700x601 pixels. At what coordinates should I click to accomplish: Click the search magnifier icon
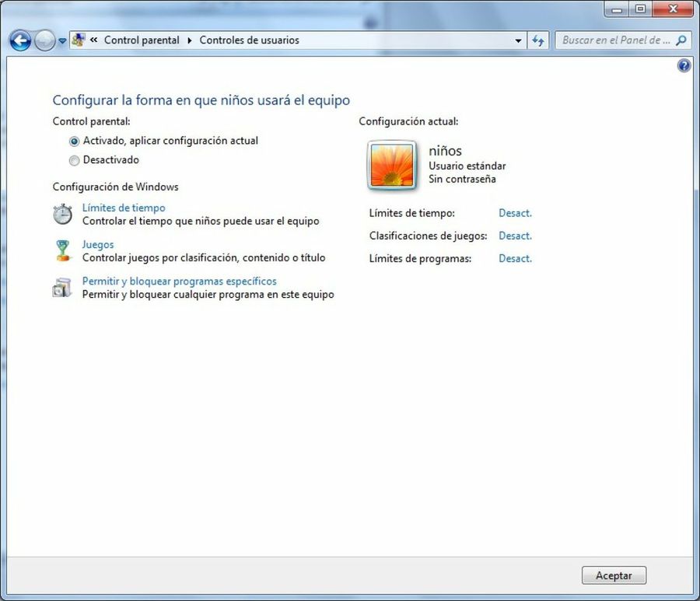681,40
